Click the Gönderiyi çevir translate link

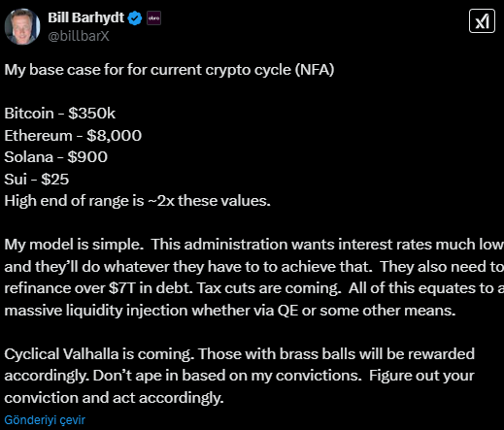tap(45, 420)
